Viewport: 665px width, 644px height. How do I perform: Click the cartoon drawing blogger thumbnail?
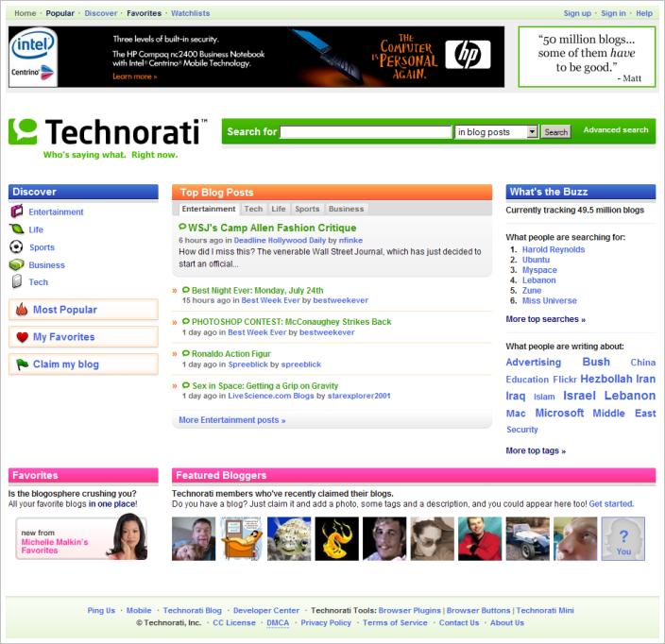[x=241, y=538]
